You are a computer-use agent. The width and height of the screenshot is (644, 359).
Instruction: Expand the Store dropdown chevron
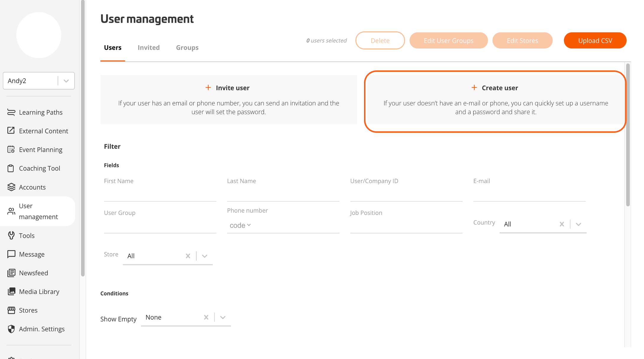(205, 256)
